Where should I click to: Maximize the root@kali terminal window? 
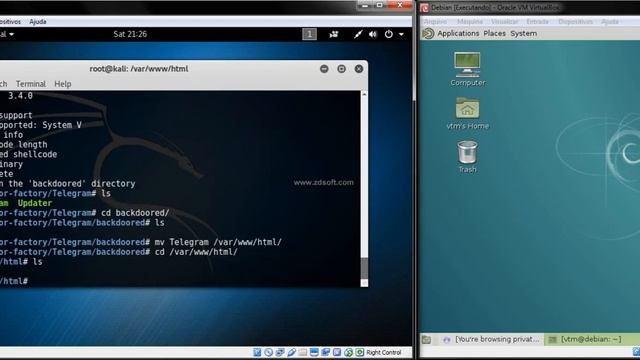342,69
